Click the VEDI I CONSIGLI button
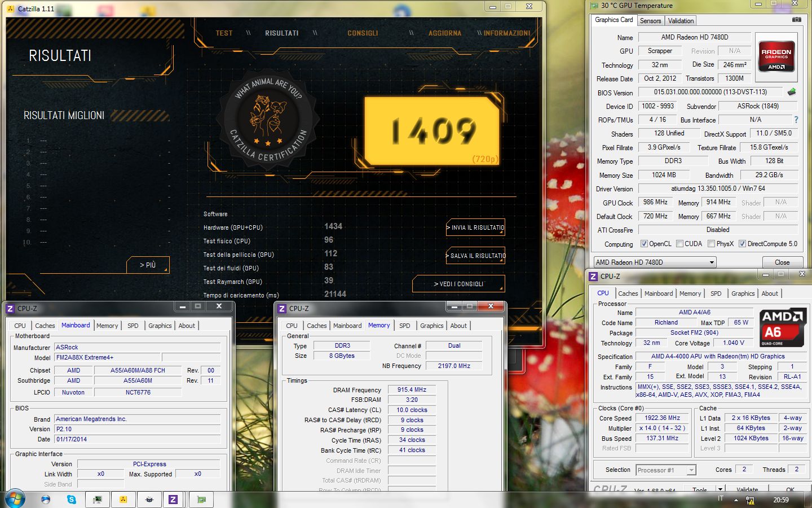Viewport: 812px width, 508px height. 458,284
